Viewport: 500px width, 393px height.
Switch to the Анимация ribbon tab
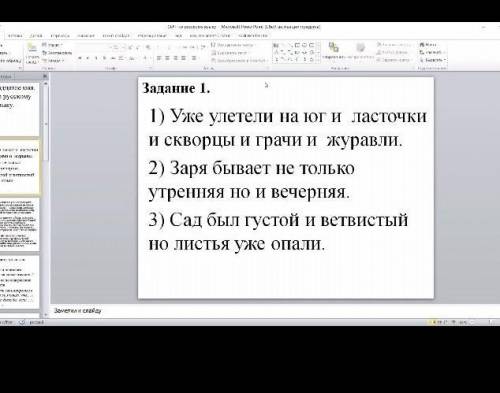[x=86, y=36]
